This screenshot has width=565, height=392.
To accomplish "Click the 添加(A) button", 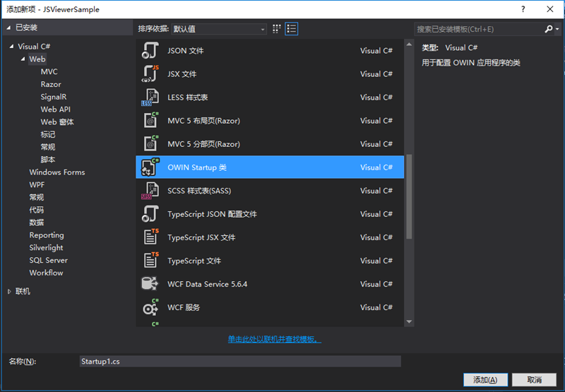I will (485, 380).
